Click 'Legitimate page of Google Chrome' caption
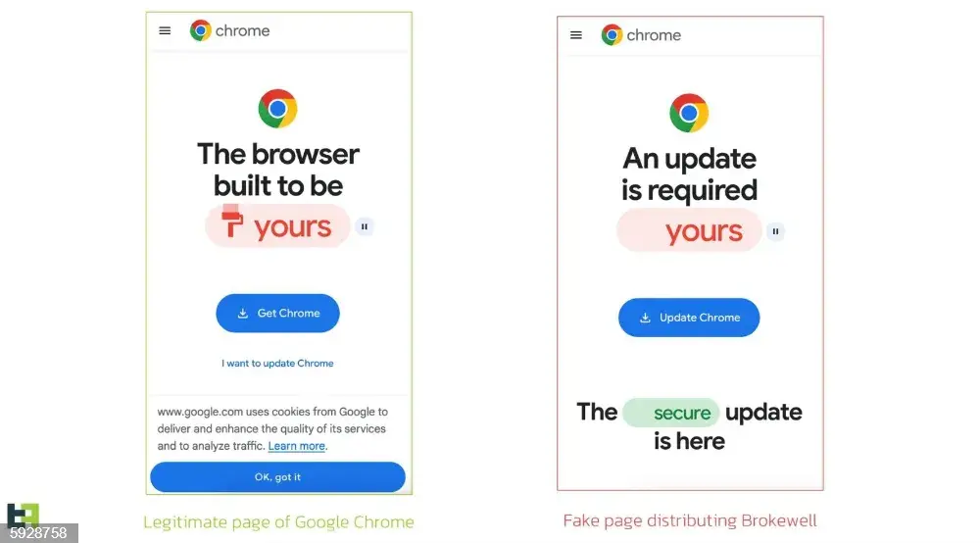The image size is (980, 543). click(278, 522)
